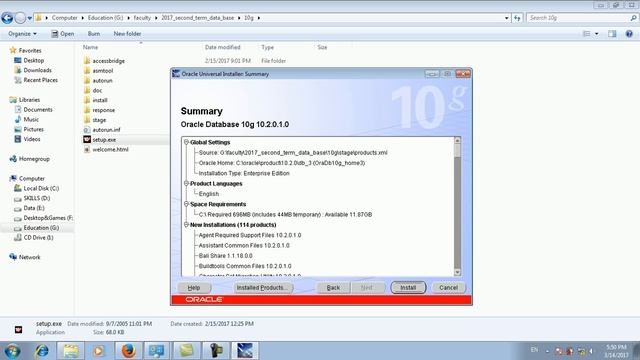The width and height of the screenshot is (640, 360).
Task: Open Windows Start button
Action: point(12,351)
